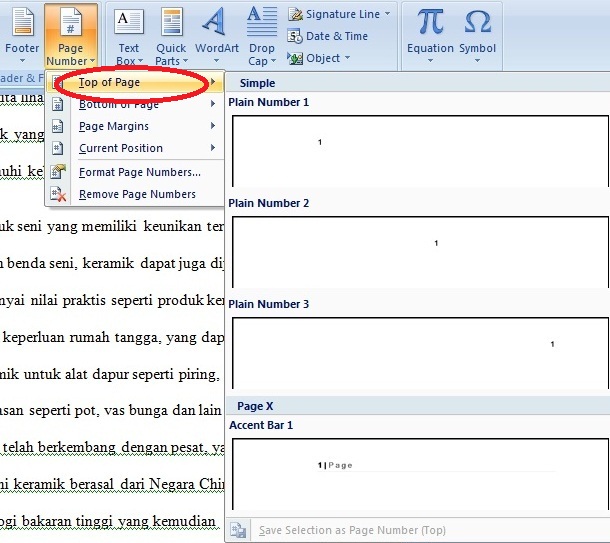The width and height of the screenshot is (610, 543).
Task: Click the Remove Page Numbers icon
Action: 58,194
